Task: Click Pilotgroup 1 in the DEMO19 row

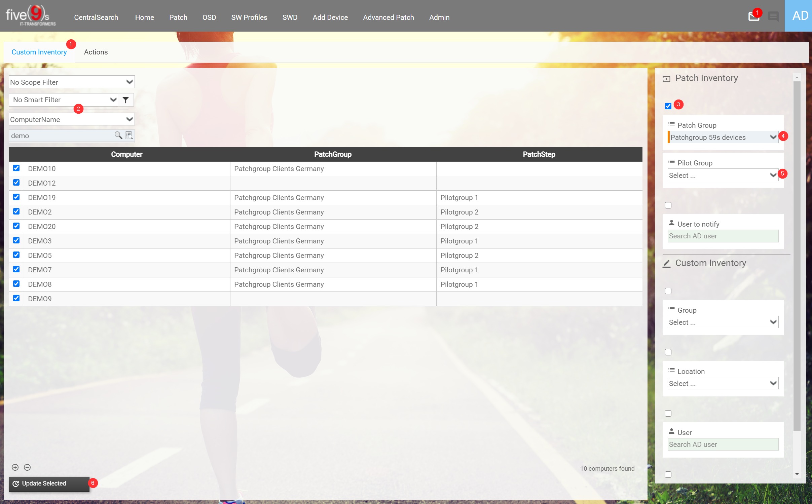Action: coord(459,198)
